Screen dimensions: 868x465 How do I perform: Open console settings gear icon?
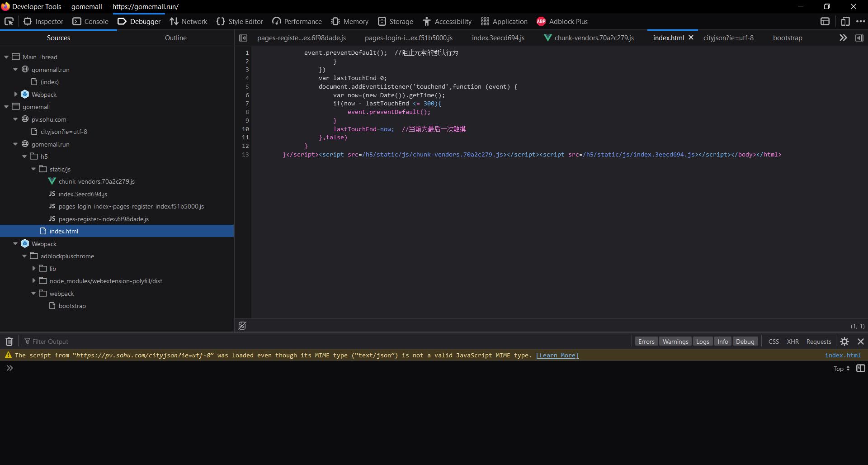(844, 342)
